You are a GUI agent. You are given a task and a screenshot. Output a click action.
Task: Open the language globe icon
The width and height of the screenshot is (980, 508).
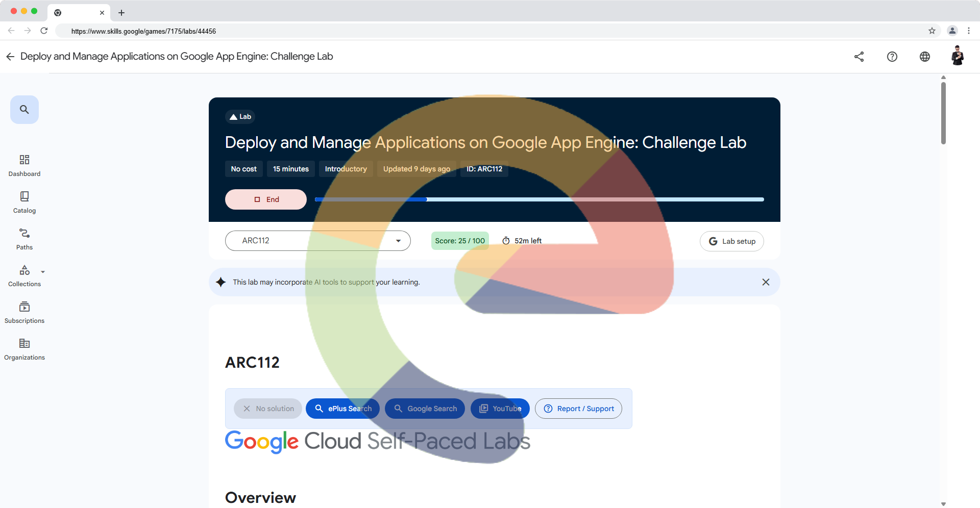[925, 57]
